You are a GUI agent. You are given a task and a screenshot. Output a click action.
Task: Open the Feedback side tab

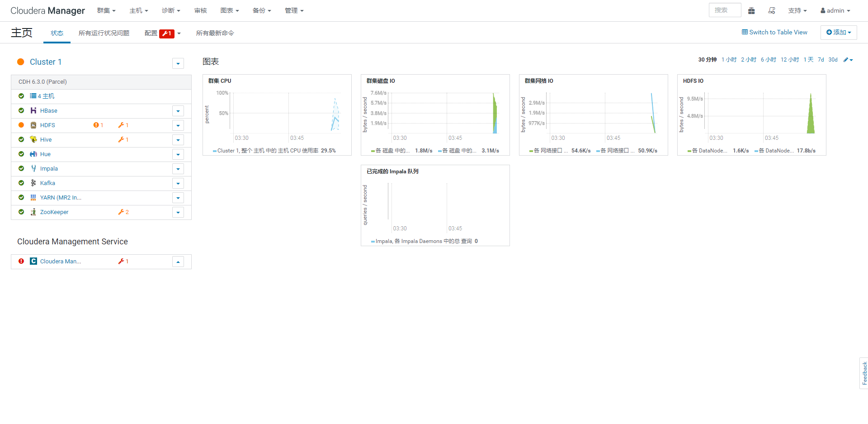point(864,373)
